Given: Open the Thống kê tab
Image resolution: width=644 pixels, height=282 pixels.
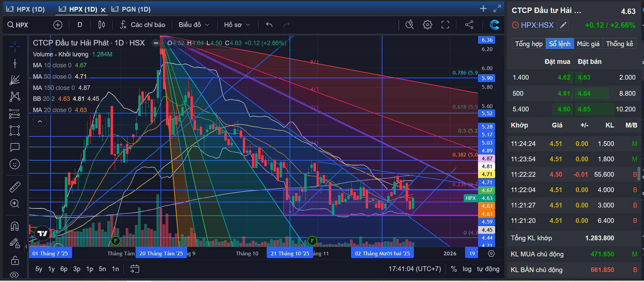Looking at the screenshot, I should (619, 44).
